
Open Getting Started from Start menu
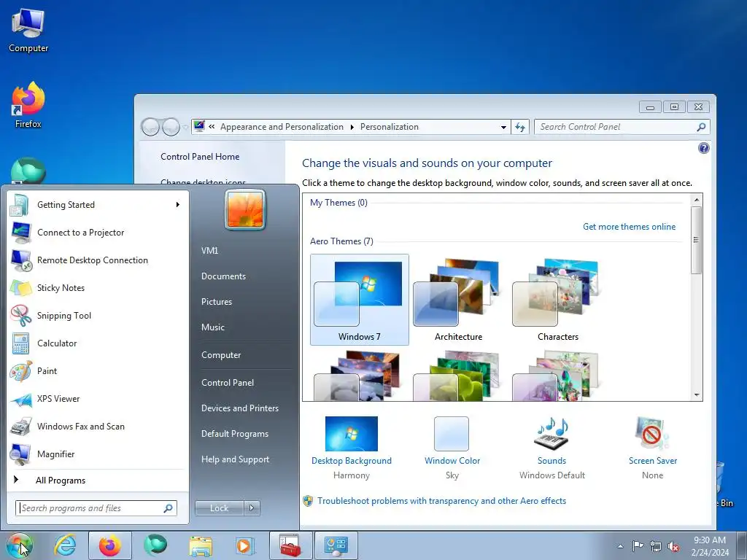tap(98, 205)
